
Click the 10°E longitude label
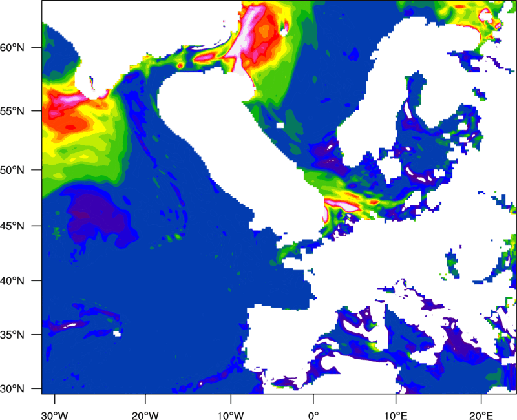click(396, 415)
